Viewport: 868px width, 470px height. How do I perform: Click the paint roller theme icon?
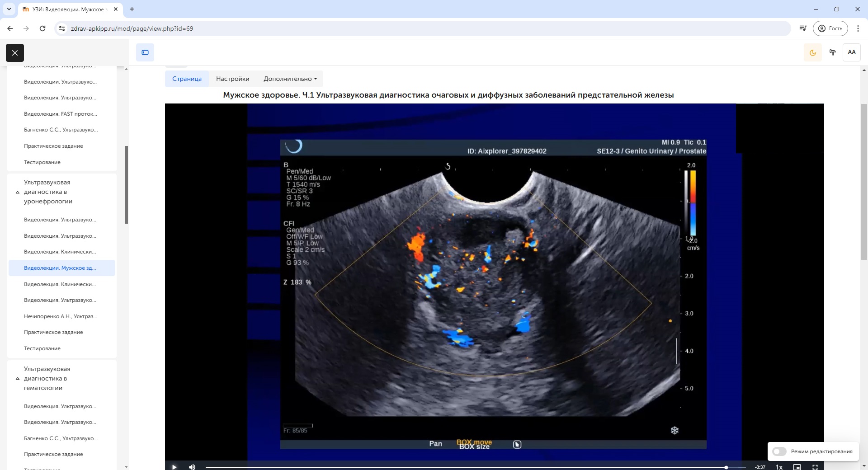[832, 52]
